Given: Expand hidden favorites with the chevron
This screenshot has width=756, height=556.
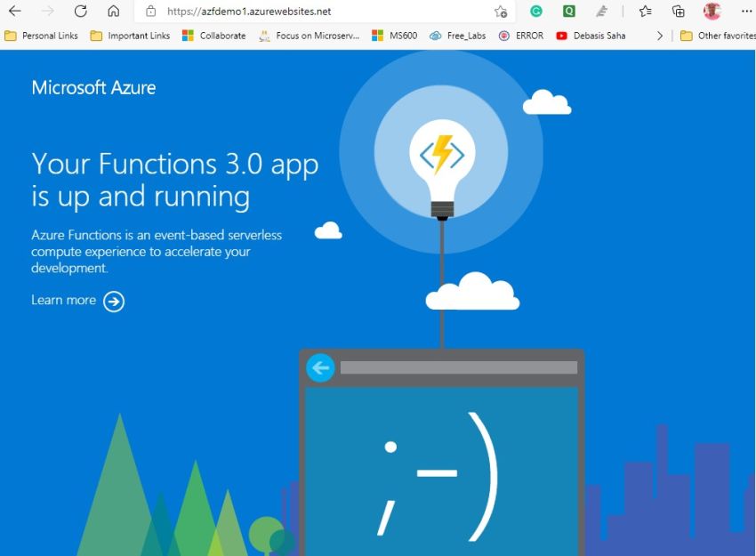Looking at the screenshot, I should [x=661, y=36].
